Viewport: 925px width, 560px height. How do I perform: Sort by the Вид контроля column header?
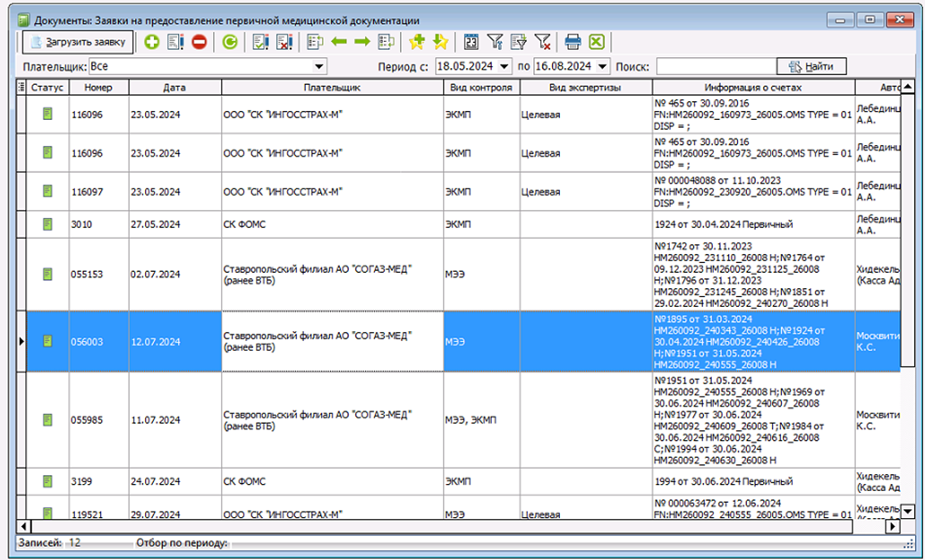click(481, 88)
